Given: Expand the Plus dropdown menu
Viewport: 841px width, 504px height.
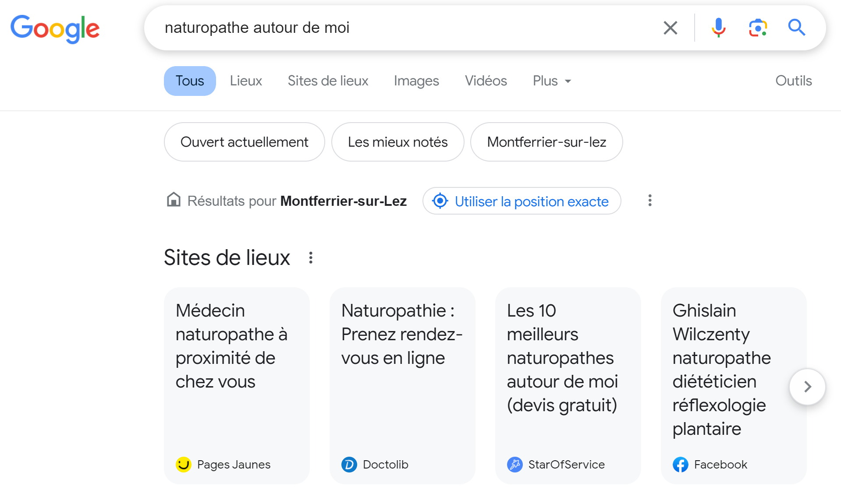Looking at the screenshot, I should click(x=552, y=81).
